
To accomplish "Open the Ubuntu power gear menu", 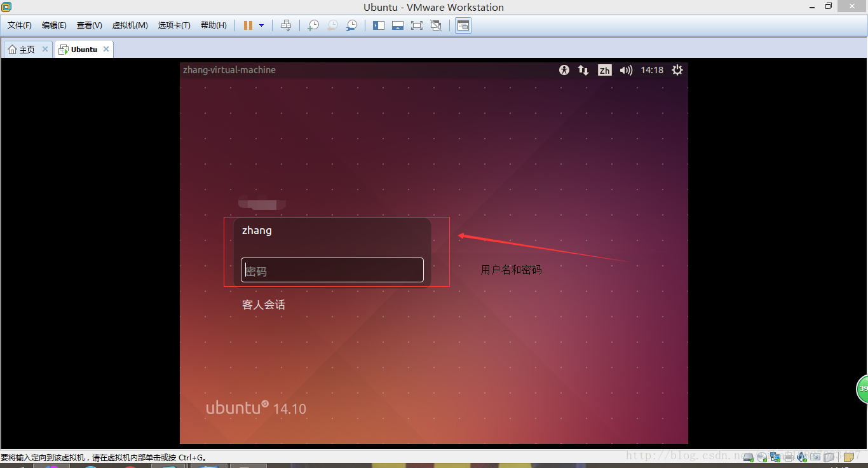I will tap(677, 70).
